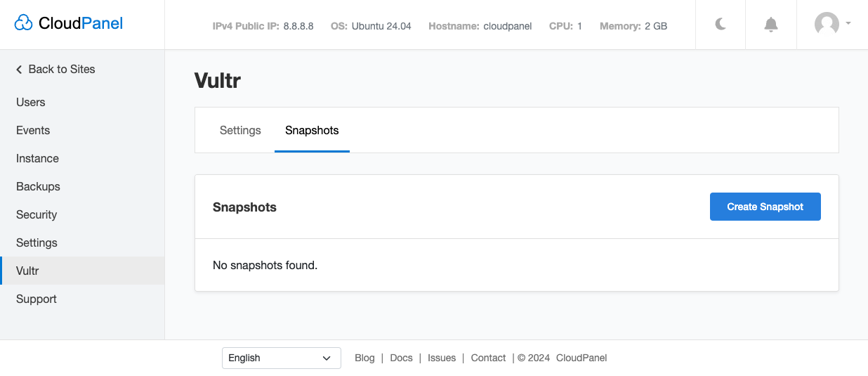Click the user avatar icon
The image size is (868, 376).
[827, 25]
